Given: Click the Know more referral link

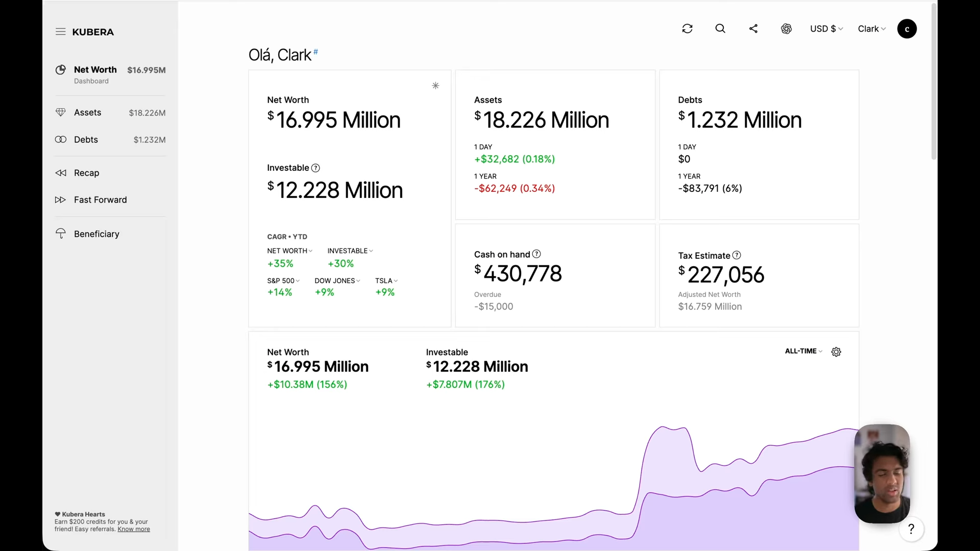Looking at the screenshot, I should pyautogui.click(x=134, y=529).
